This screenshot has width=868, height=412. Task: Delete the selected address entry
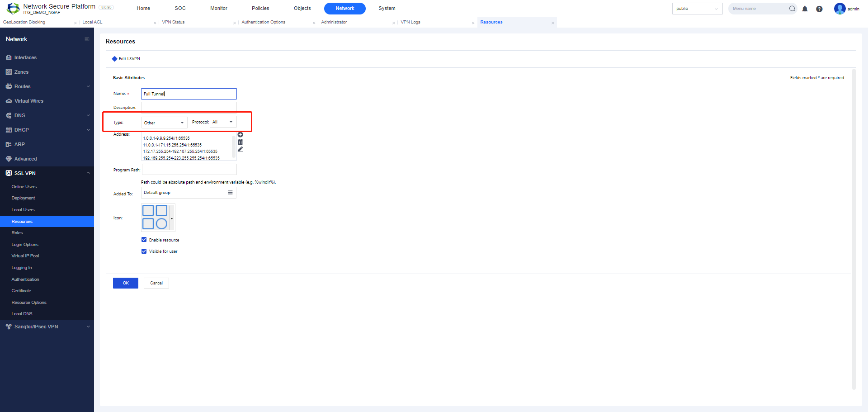240,142
